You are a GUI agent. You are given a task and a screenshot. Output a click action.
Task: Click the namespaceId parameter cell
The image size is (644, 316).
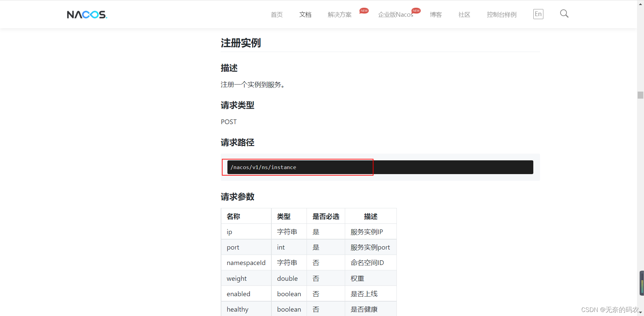point(246,263)
